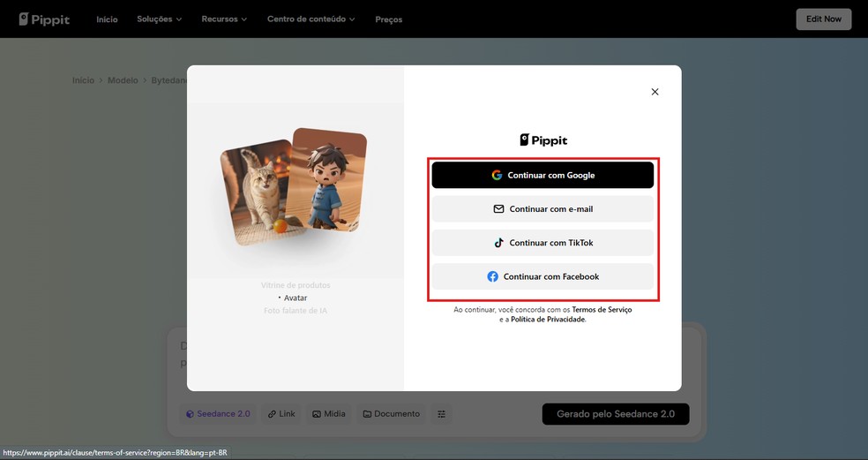The width and height of the screenshot is (868, 460).
Task: Click the cat and avatar thumbnail cards
Action: pos(294,185)
